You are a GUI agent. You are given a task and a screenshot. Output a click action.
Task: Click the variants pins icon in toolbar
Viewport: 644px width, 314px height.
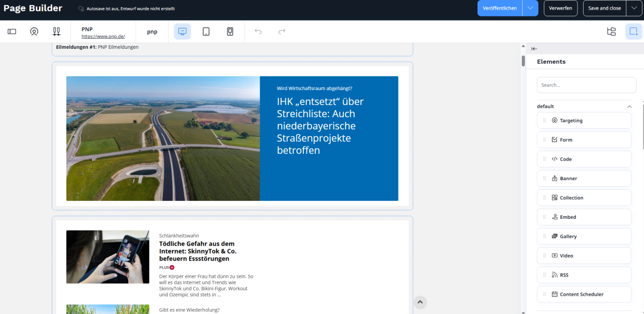[x=56, y=31]
